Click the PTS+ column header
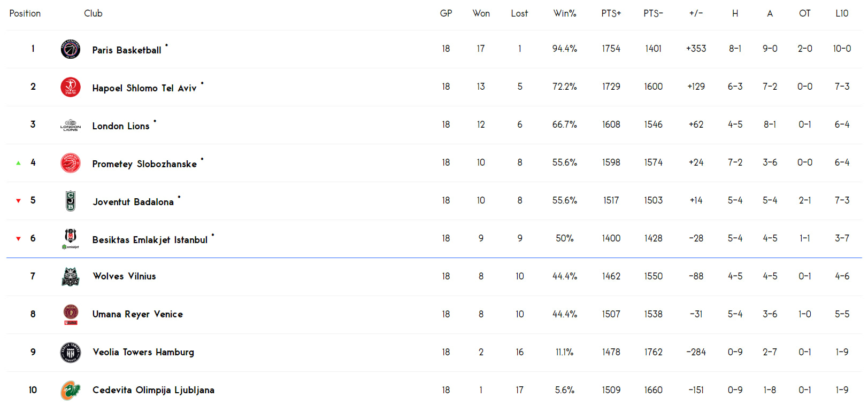This screenshot has height=405, width=868. click(x=611, y=13)
